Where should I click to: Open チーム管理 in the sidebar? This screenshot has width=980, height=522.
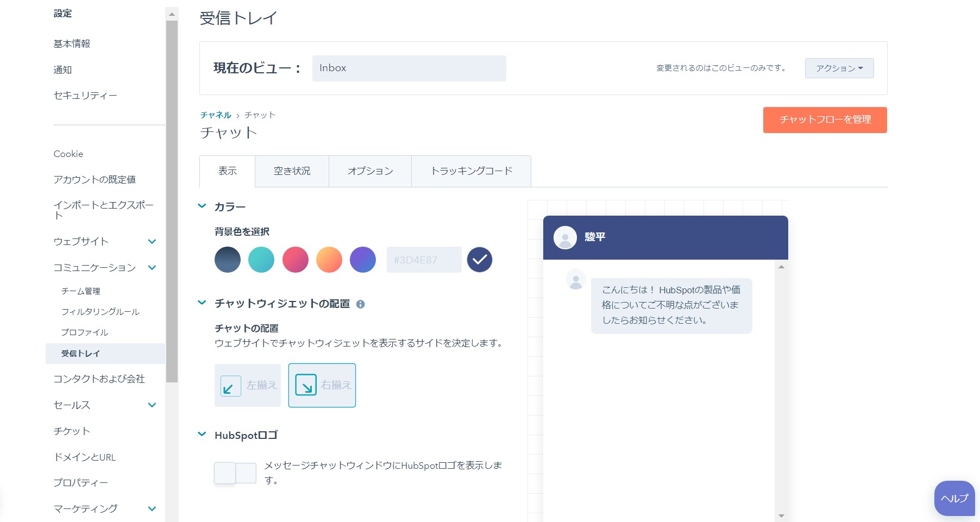80,291
